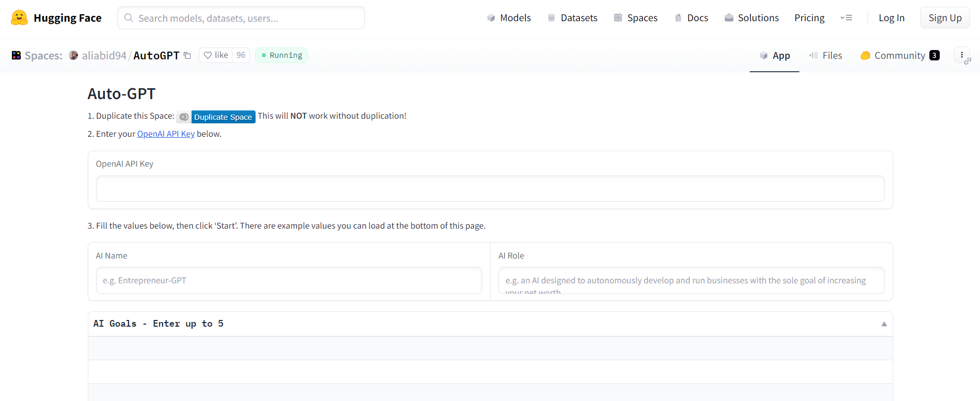Sort AI Goals column with arrow
Image resolution: width=980 pixels, height=401 pixels.
(x=884, y=324)
